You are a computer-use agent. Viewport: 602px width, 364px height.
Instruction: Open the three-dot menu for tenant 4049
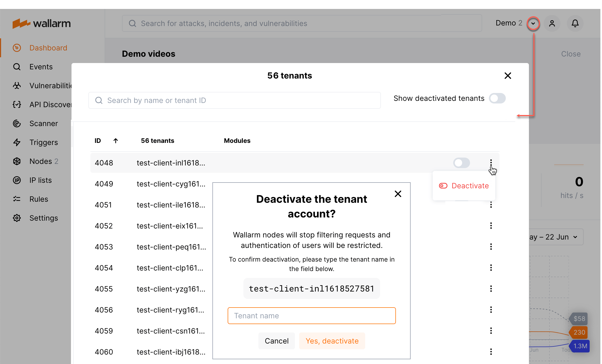tap(491, 184)
